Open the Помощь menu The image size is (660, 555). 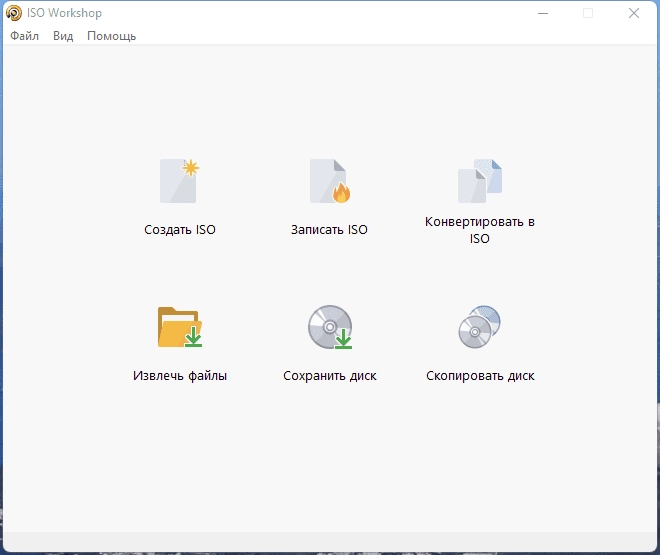coord(112,36)
